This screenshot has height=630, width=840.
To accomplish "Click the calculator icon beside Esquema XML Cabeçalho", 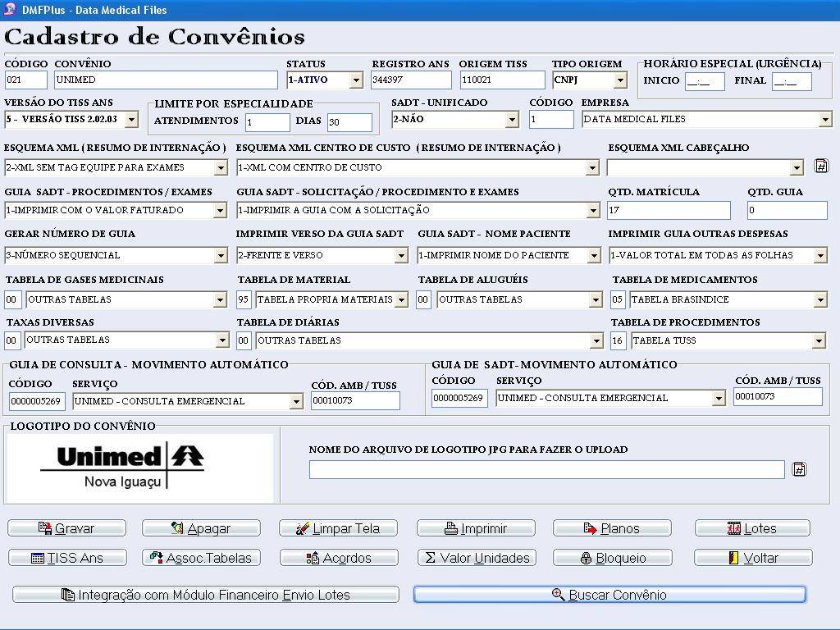I will 820,166.
